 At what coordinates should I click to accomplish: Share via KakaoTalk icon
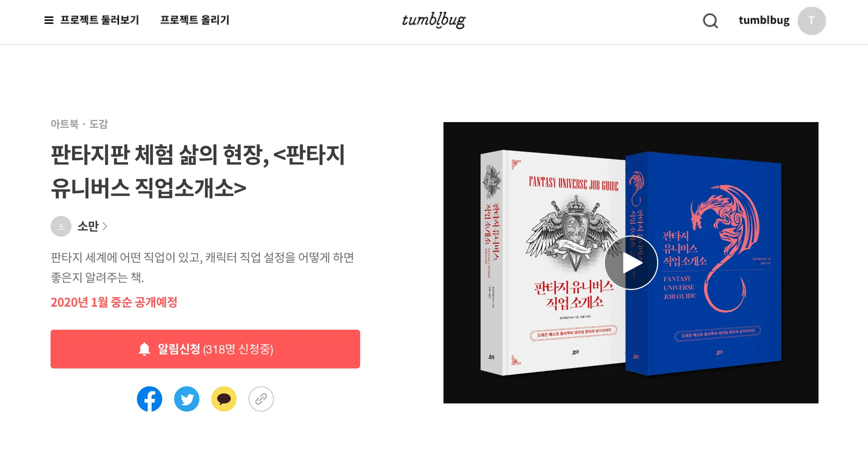tap(224, 399)
